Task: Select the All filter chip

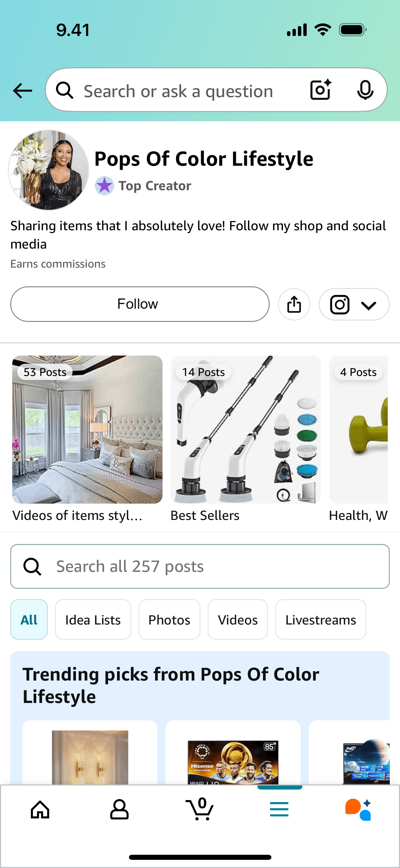Action: pyautogui.click(x=29, y=620)
